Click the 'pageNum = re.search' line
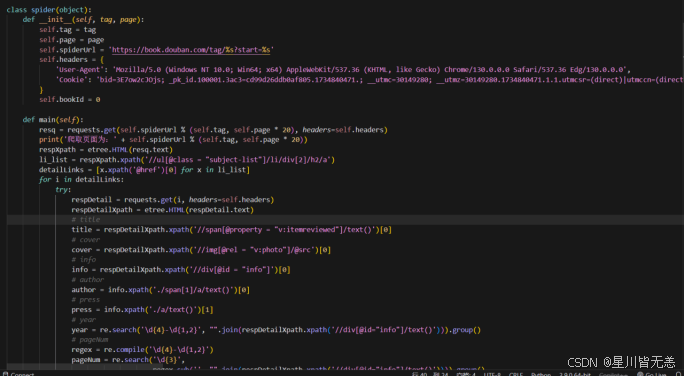 pyautogui.click(x=128, y=360)
